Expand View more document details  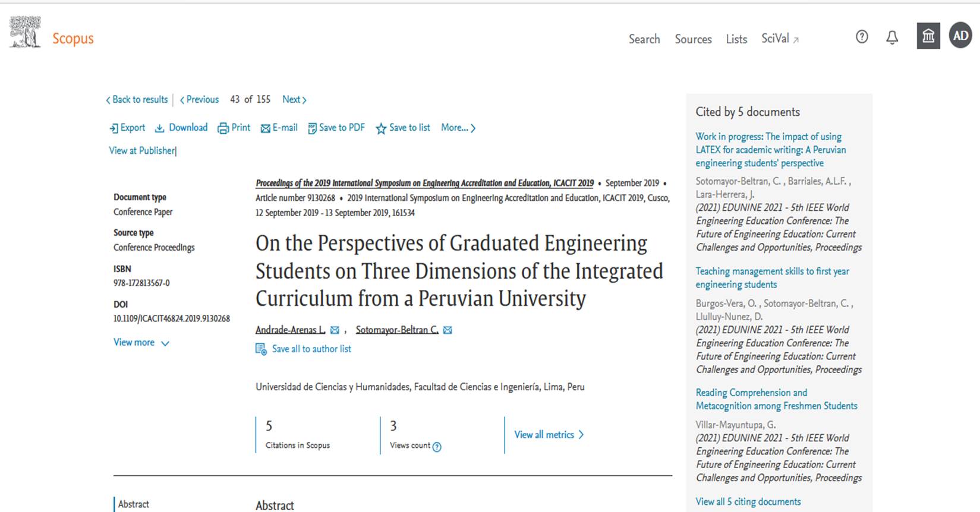coord(141,343)
